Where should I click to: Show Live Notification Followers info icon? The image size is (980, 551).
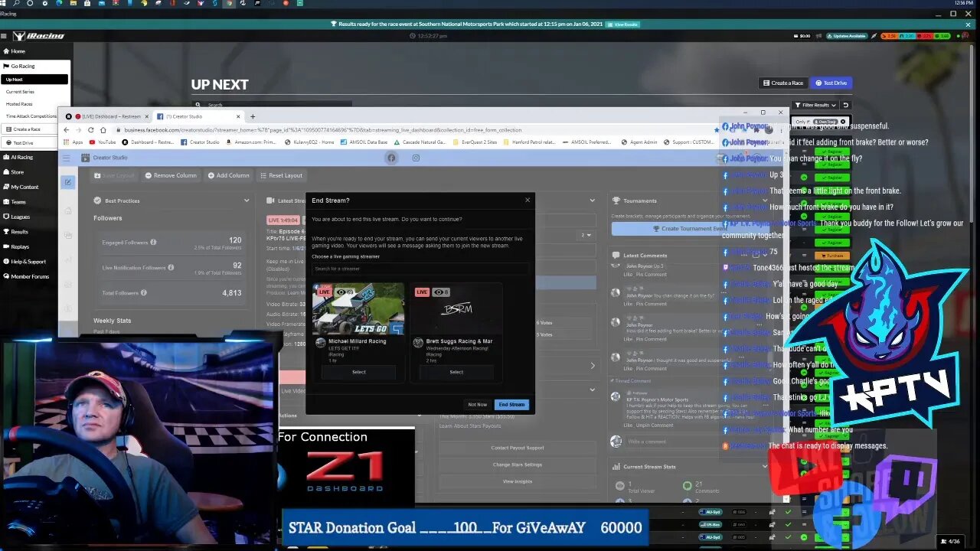click(x=170, y=268)
